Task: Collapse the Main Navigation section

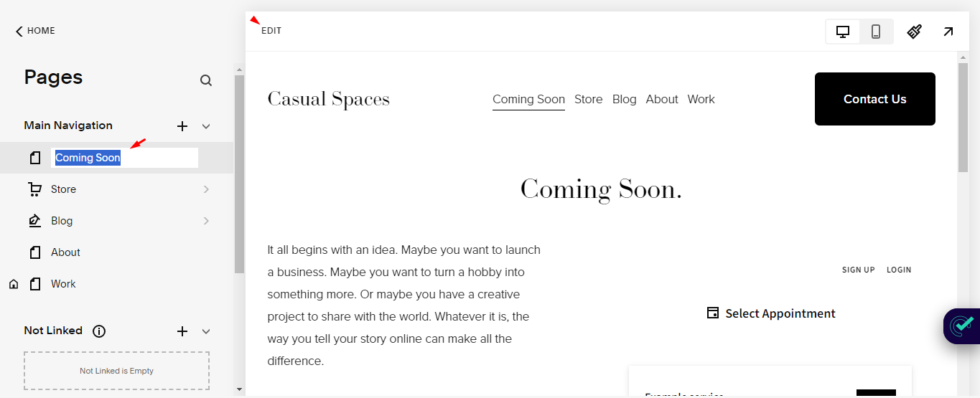Action: (x=206, y=126)
